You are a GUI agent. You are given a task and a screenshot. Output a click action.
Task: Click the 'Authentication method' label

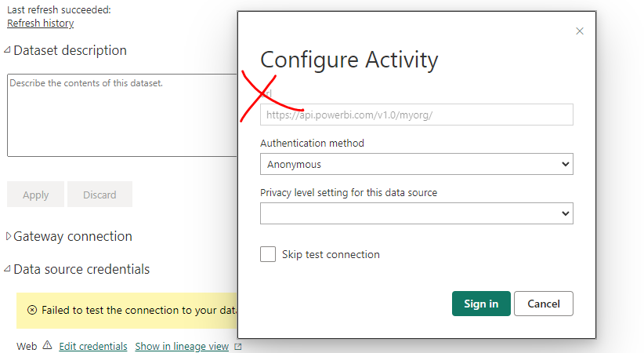click(312, 144)
